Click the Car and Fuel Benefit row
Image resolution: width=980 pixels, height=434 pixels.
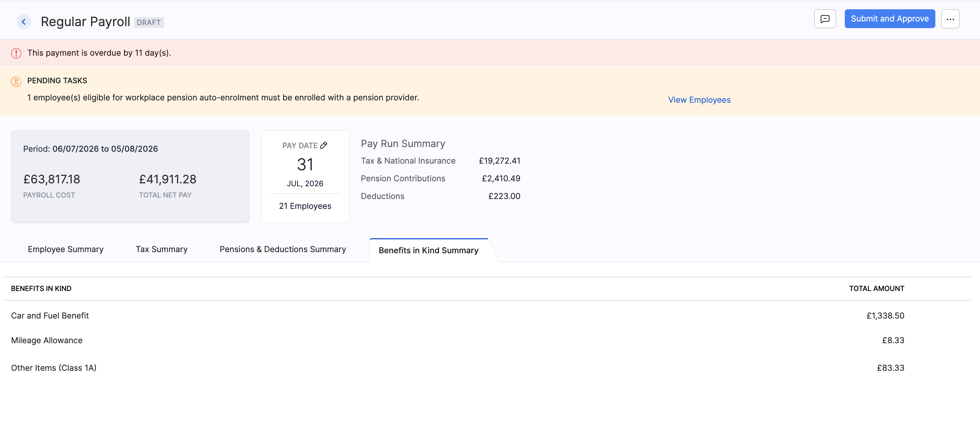[x=487, y=316]
